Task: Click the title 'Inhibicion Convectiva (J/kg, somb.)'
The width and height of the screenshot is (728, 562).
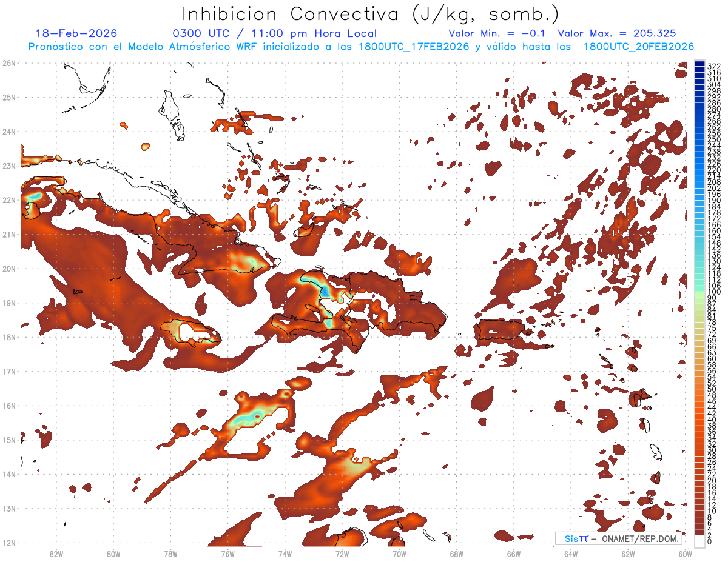Action: coord(371,15)
